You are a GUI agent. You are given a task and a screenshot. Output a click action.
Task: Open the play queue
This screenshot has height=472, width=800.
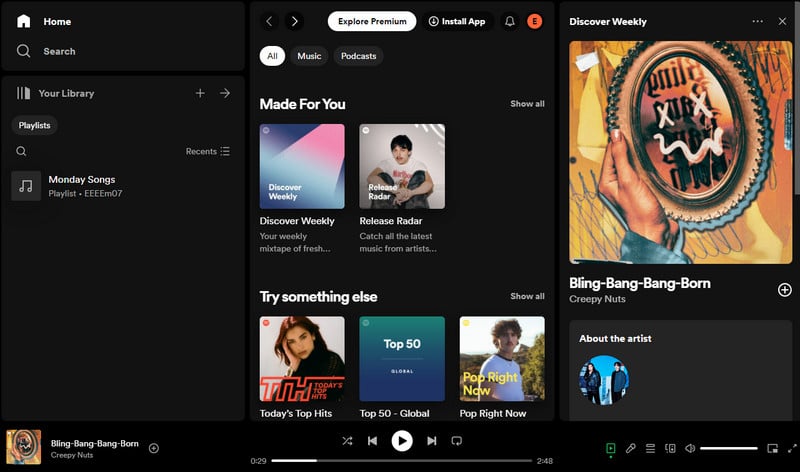coord(650,449)
